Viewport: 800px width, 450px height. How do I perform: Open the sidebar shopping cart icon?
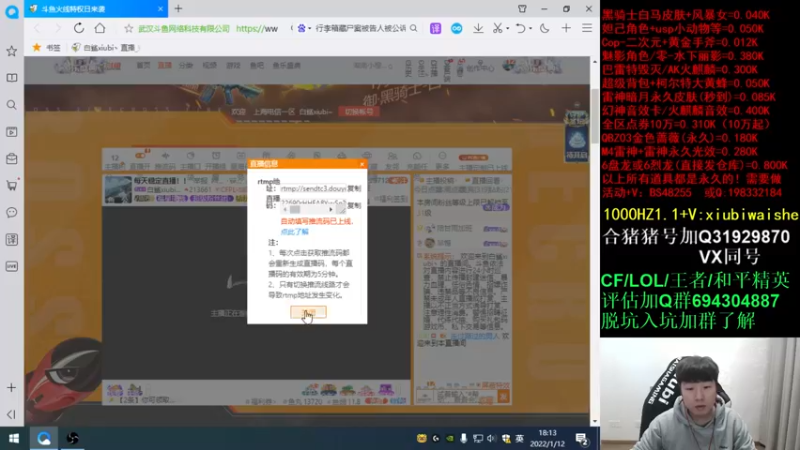[x=11, y=186]
